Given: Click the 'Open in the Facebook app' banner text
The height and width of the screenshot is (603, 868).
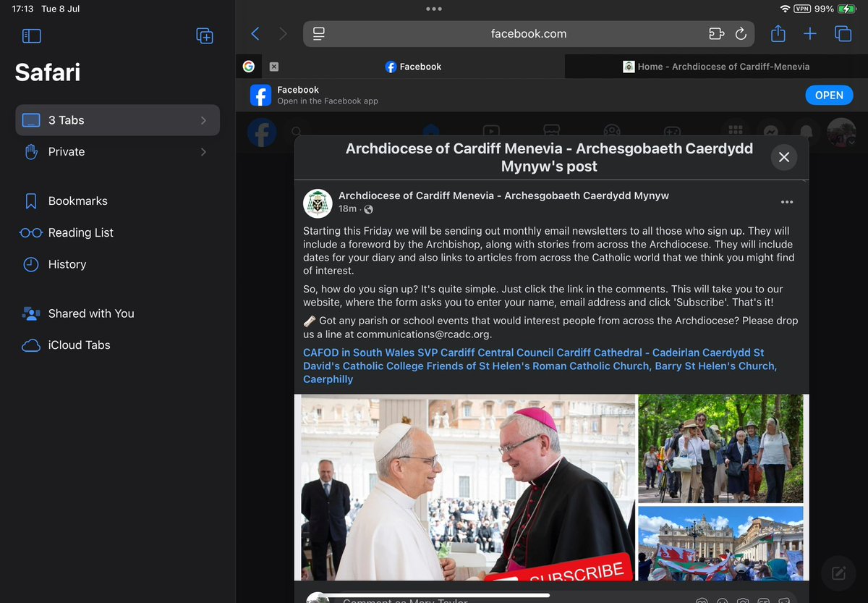Looking at the screenshot, I should (328, 101).
